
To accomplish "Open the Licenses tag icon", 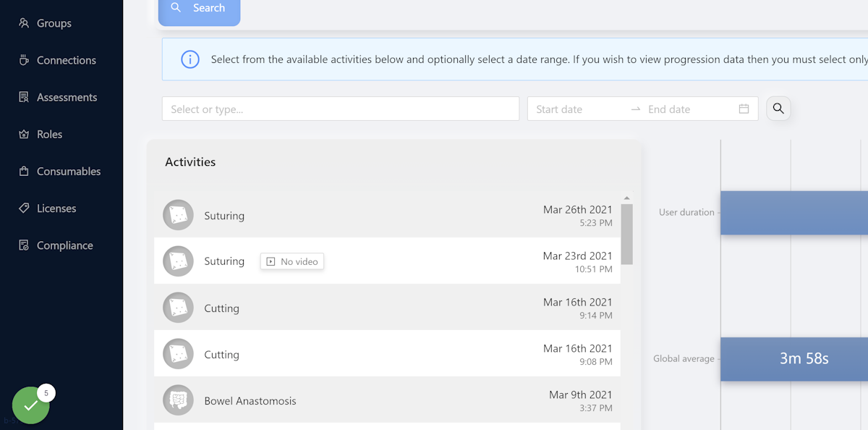I will click(24, 208).
